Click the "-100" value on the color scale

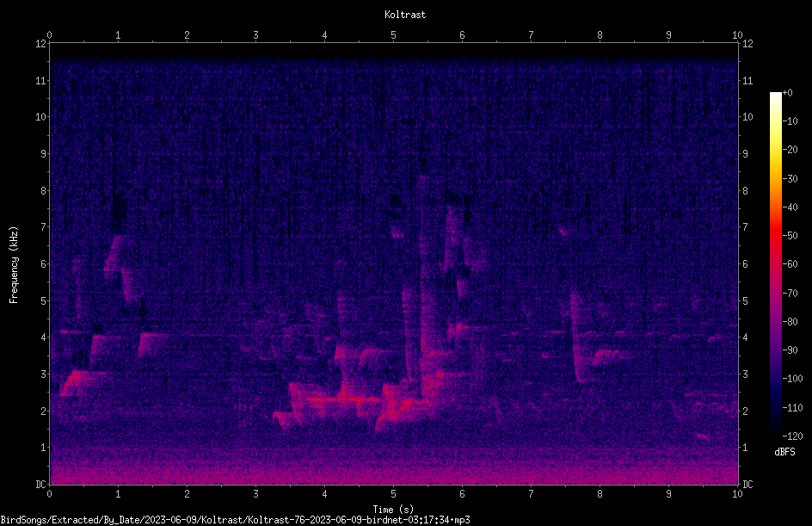coord(792,379)
